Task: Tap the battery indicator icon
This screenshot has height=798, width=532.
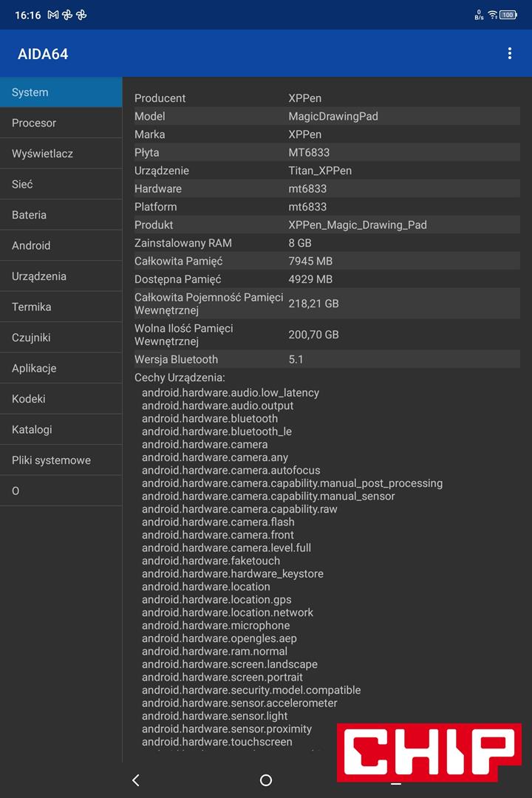Action: [508, 15]
